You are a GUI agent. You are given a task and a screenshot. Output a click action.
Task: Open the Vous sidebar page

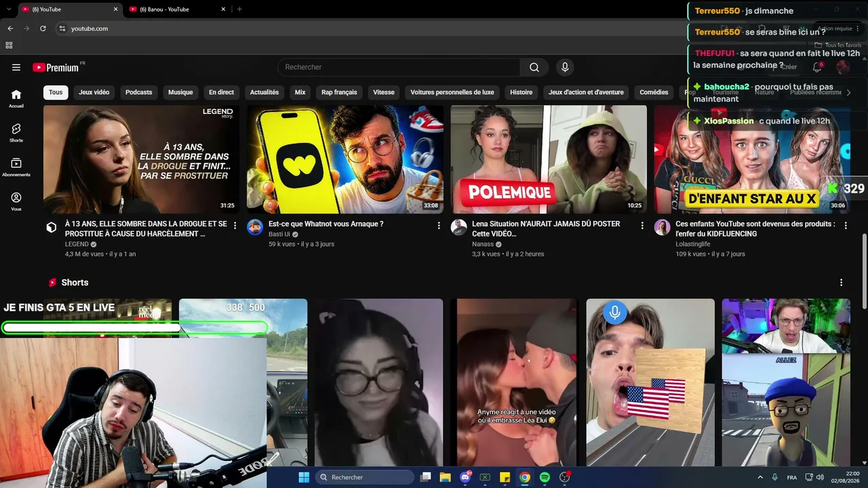(x=16, y=202)
